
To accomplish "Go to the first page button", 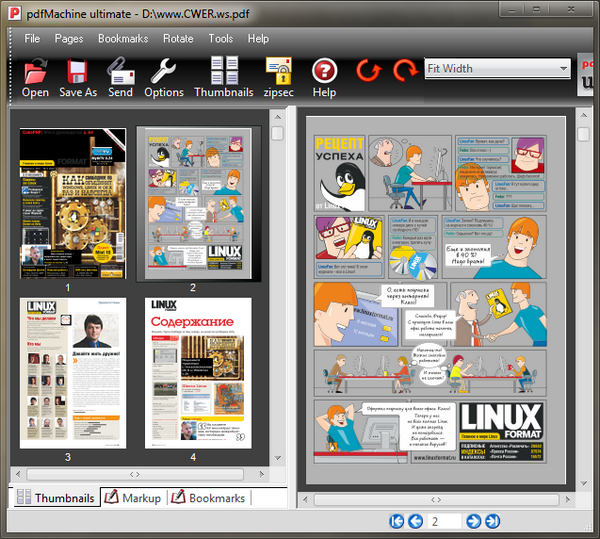I will [x=397, y=521].
